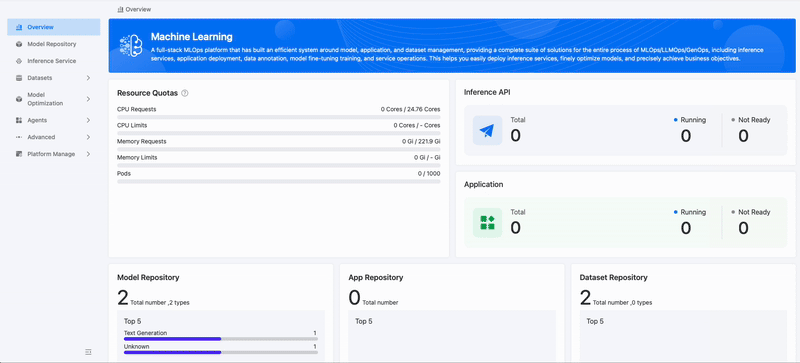Viewport: 800px width, 363px height.
Task: Click the Inference API section heading
Action: (487, 92)
